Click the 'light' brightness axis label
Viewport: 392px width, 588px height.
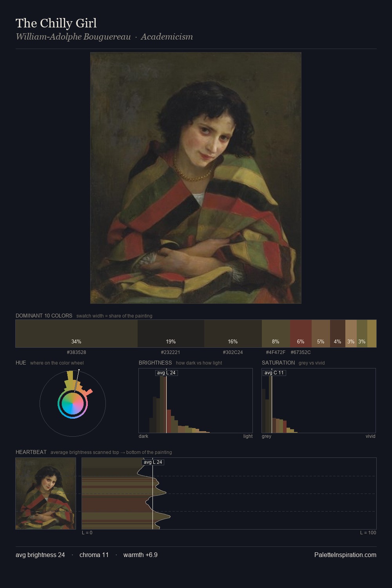(248, 436)
